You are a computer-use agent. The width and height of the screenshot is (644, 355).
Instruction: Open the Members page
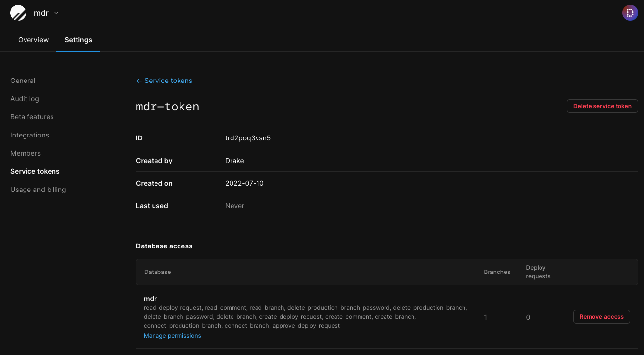(25, 153)
